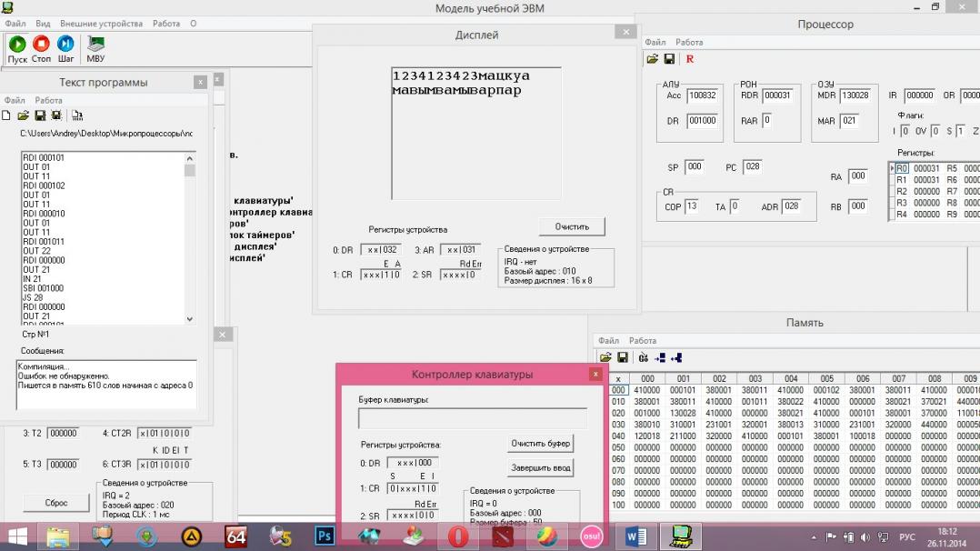Image resolution: width=980 pixels, height=551 pixels.
Task: Launch Photoshop from the taskbar
Action: click(325, 536)
